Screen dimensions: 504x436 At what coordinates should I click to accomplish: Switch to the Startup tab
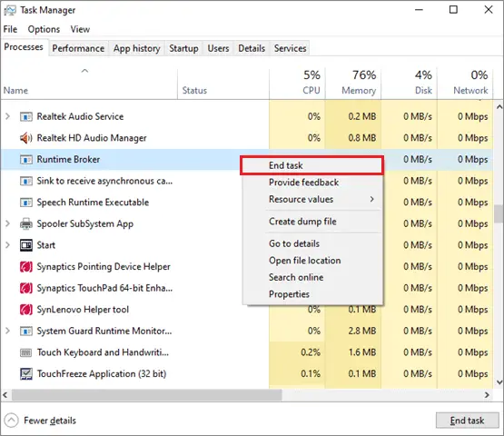coord(183,48)
